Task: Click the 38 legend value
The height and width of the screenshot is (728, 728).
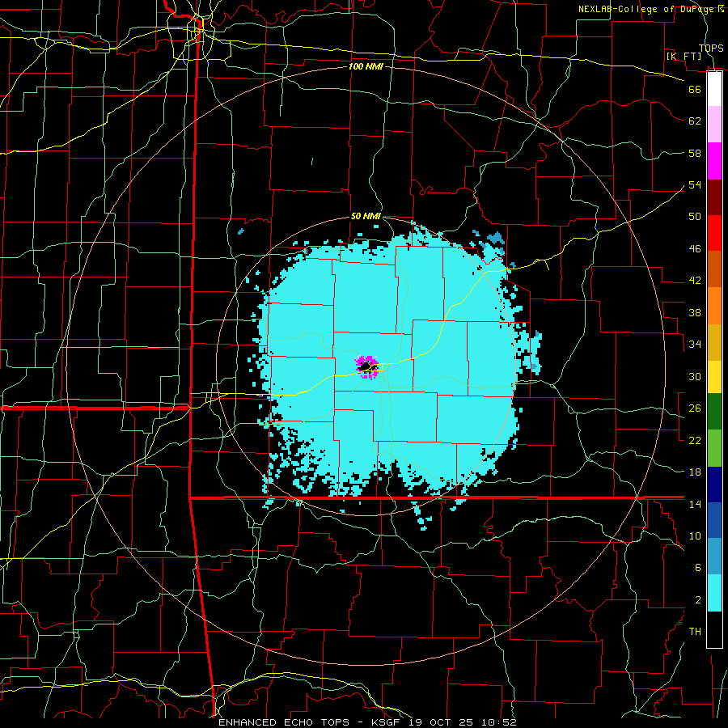Action: click(695, 312)
